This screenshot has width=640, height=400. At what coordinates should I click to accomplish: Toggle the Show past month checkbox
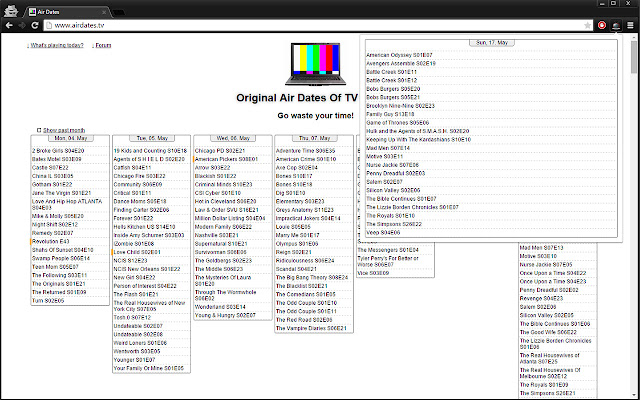[x=39, y=130]
